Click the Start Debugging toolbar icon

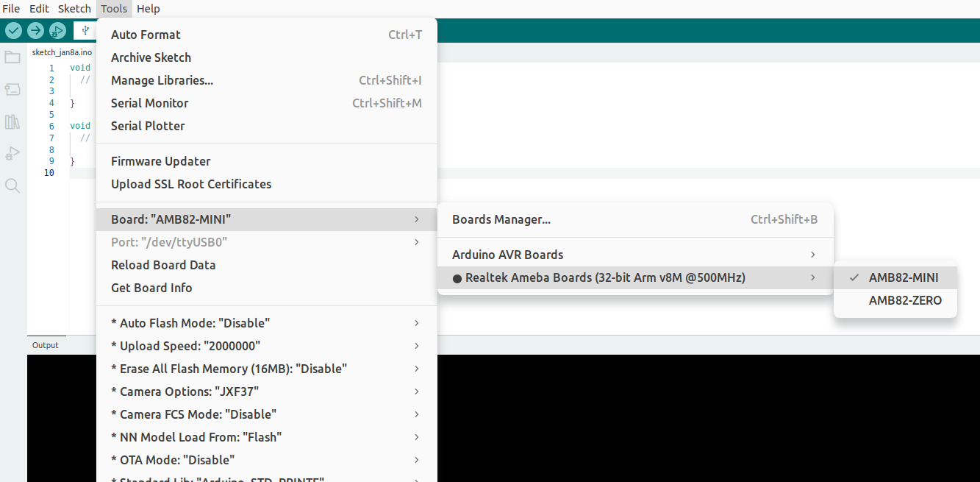(57, 30)
